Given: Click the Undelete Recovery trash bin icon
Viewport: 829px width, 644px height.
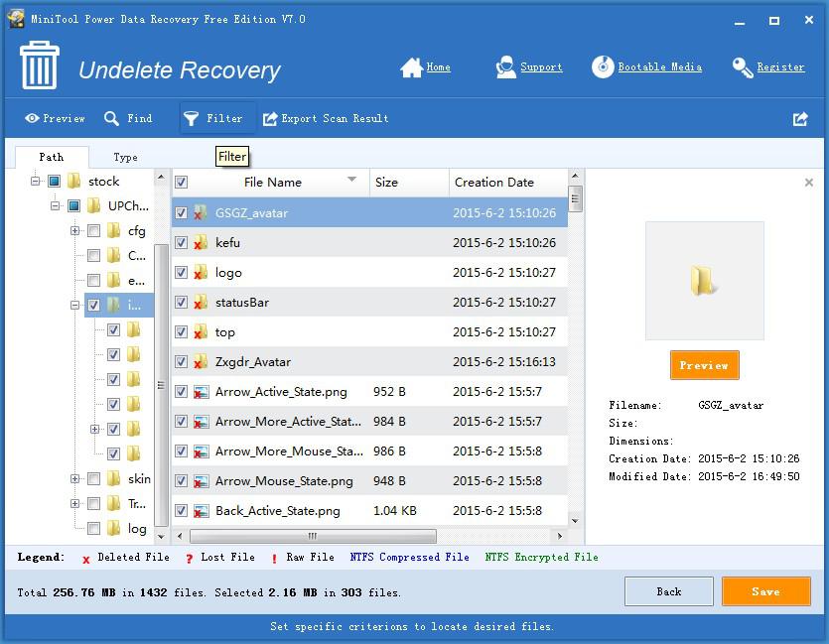Looking at the screenshot, I should 40,65.
